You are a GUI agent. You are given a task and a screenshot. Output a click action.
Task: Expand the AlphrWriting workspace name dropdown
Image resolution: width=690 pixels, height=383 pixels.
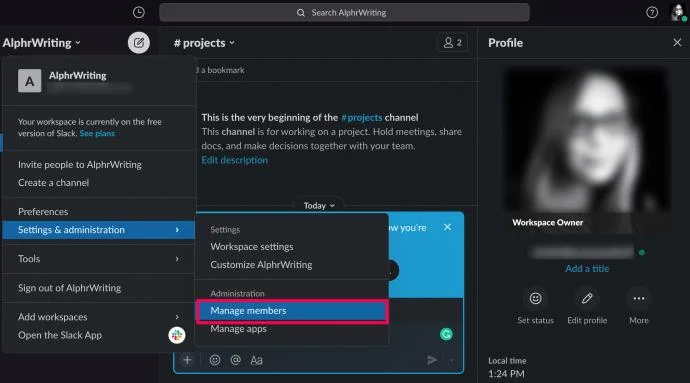41,43
